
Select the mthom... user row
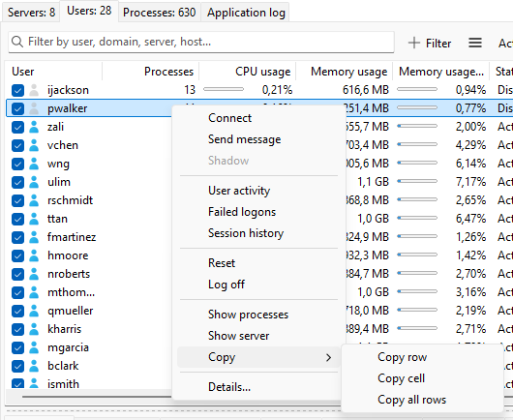point(71,292)
